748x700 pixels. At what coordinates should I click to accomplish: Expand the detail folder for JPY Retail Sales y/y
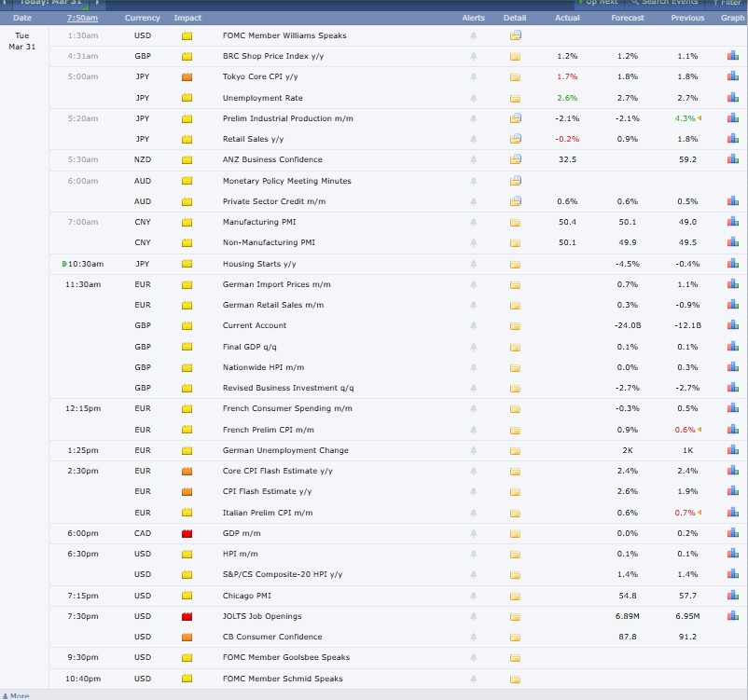coord(516,139)
